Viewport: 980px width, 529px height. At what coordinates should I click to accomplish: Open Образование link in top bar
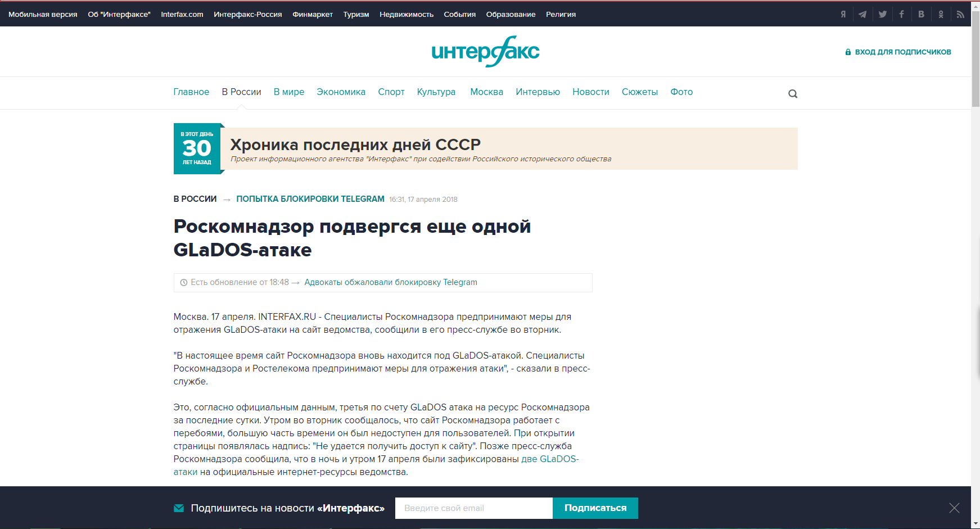[x=511, y=14]
